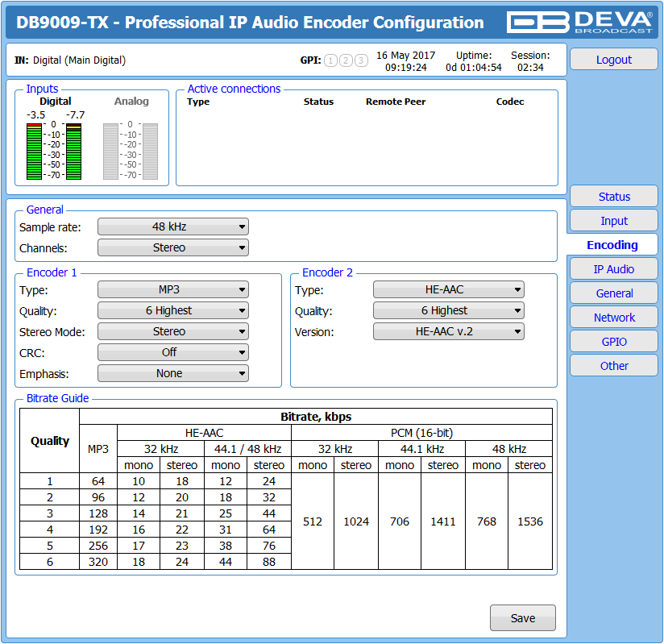This screenshot has width=664, height=644.
Task: Click the left Digital input level meter
Action: point(34,152)
